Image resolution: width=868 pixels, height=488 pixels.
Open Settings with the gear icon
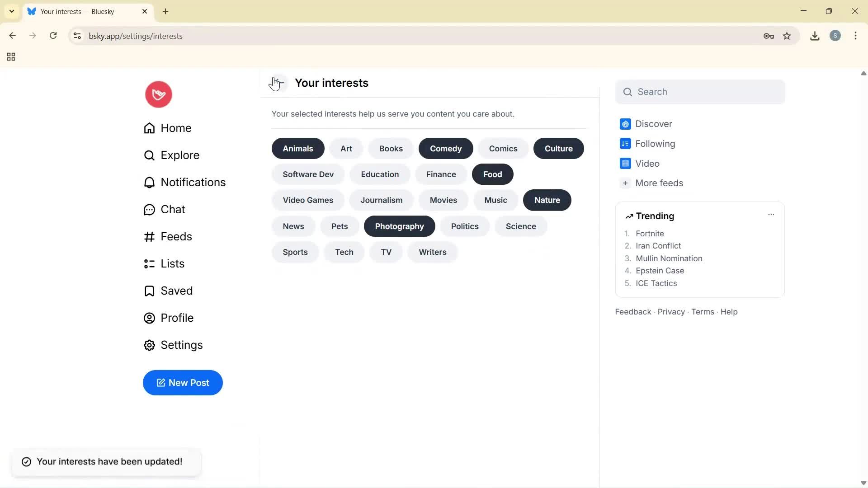point(149,345)
